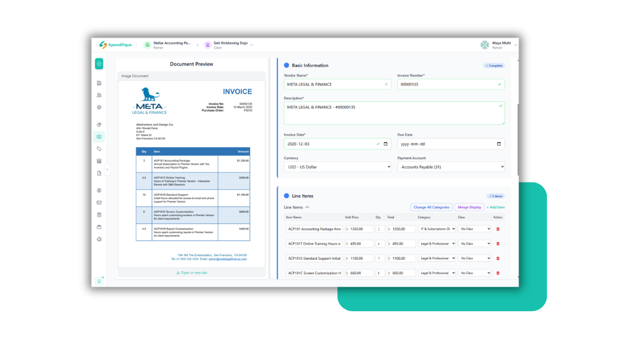
Task: Click the + Add Item link
Action: click(x=496, y=207)
